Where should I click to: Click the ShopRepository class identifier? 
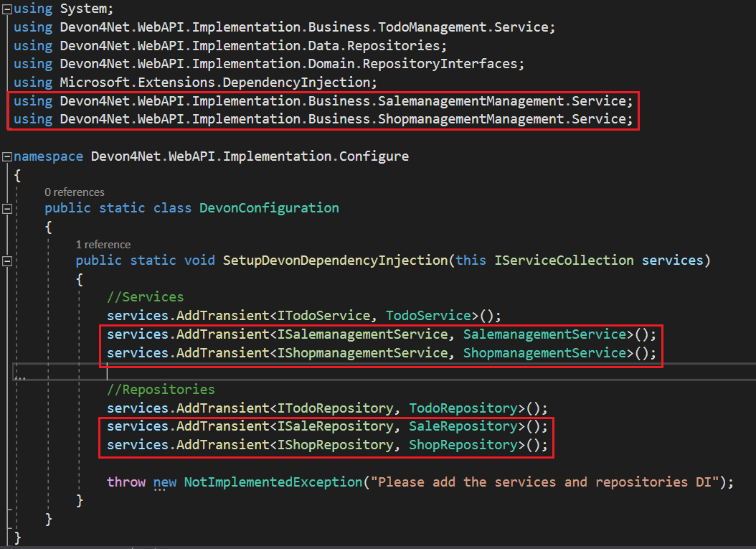point(463,445)
